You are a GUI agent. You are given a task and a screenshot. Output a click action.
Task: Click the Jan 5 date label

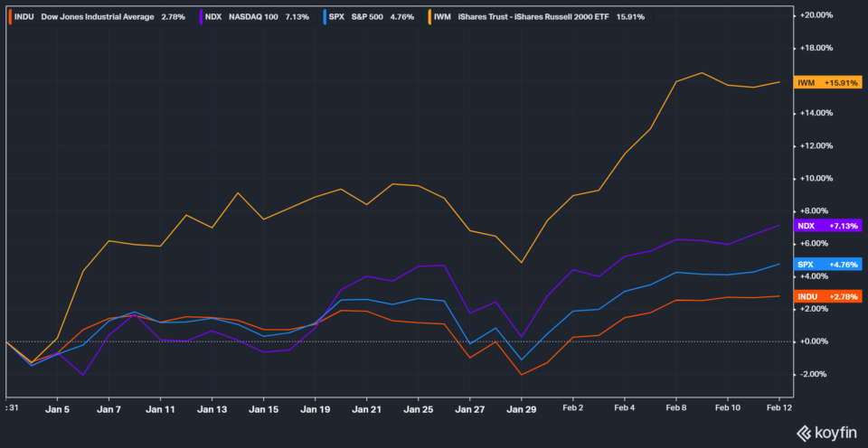58,410
